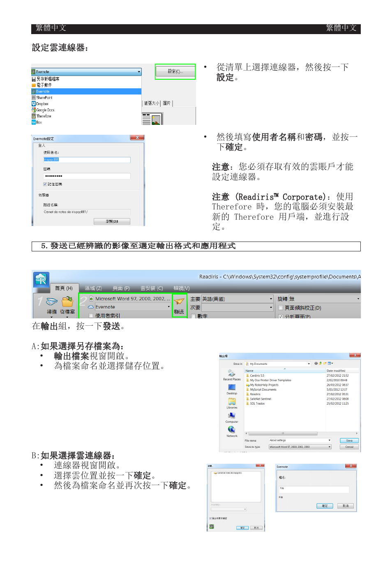
Task: Expand the 掃描 dropdown arrow
Action: click(x=52, y=317)
